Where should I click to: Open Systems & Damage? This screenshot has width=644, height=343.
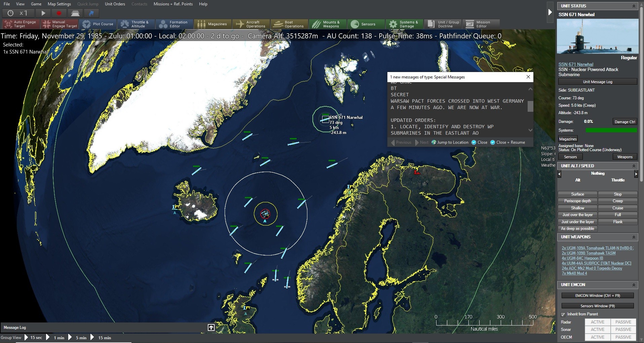pos(404,24)
